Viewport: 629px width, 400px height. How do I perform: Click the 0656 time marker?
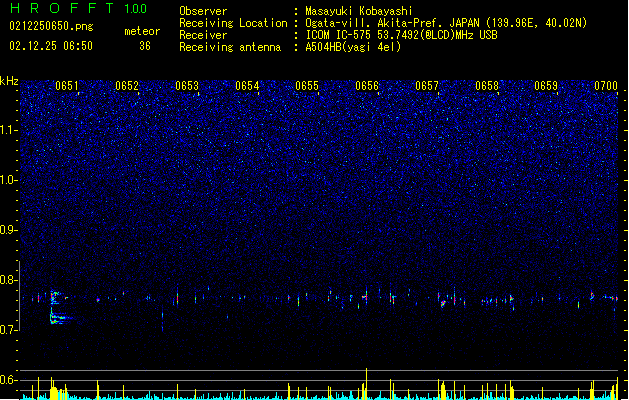point(367,86)
